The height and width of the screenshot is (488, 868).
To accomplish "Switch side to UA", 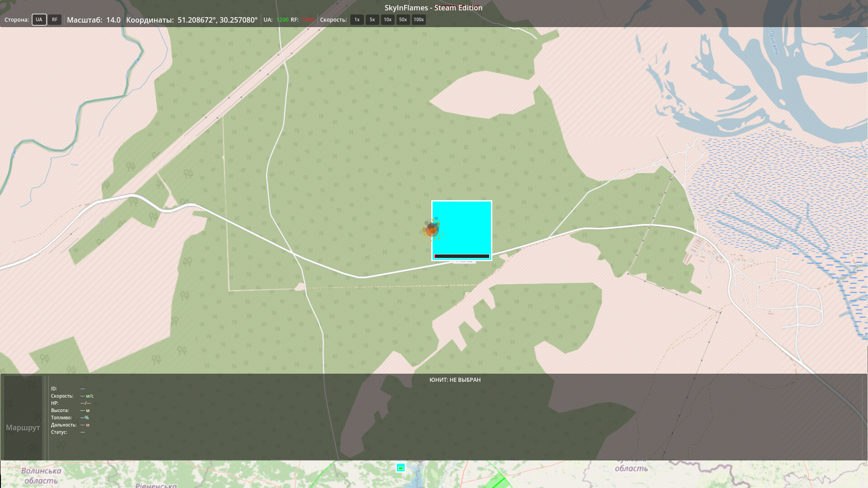I will click(39, 19).
